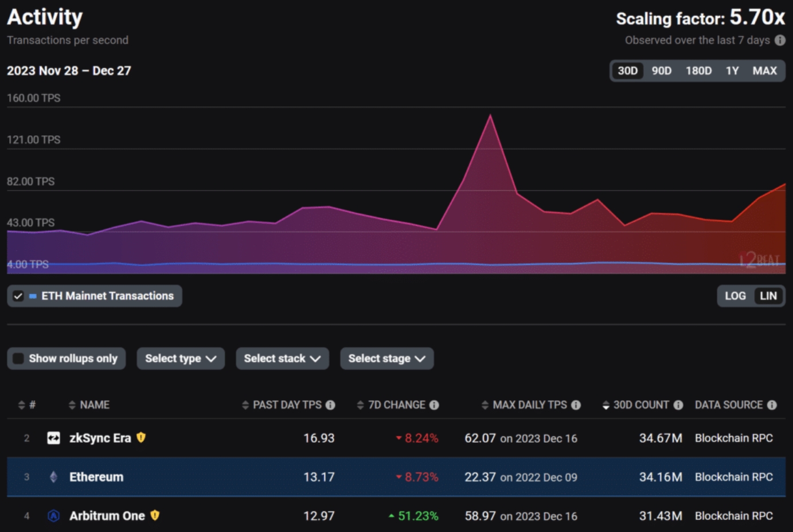Screen dimensions: 793x532
Task: Click zkSync Era's 16.93 past day TPS
Action: [x=319, y=438]
